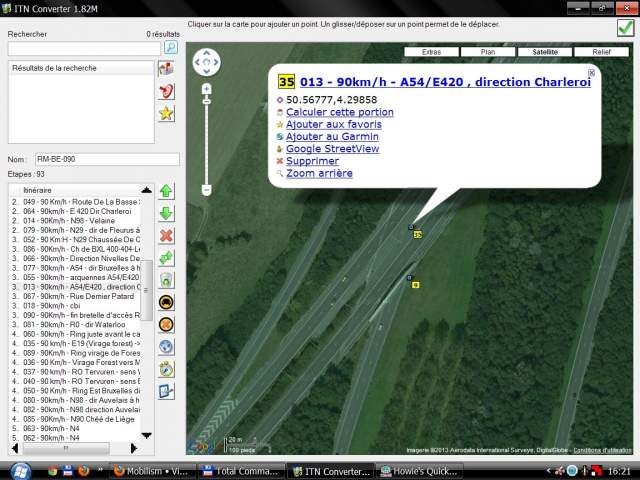Click the red X delete step icon
This screenshot has height=480, width=640.
point(167,235)
